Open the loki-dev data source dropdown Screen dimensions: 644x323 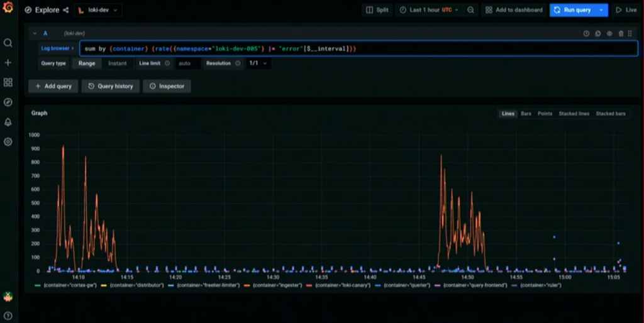click(97, 10)
